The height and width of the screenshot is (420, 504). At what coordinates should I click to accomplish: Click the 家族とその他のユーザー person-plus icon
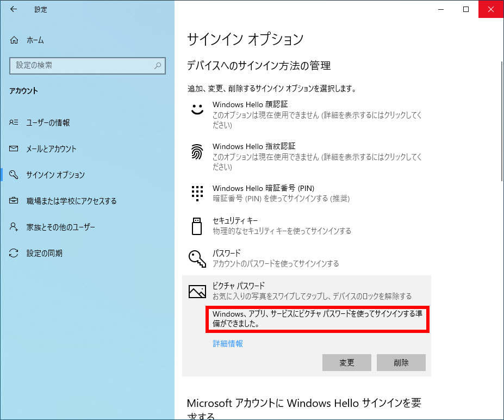pos(14,227)
